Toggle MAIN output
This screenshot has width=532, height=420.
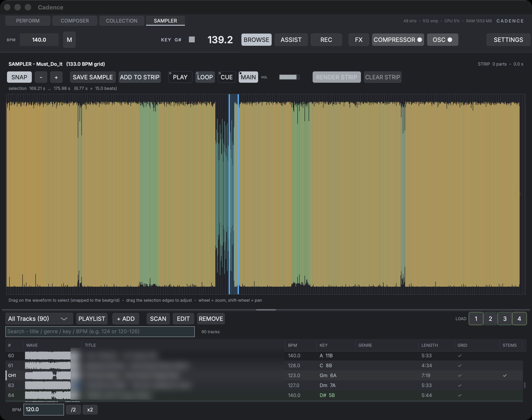pyautogui.click(x=248, y=77)
